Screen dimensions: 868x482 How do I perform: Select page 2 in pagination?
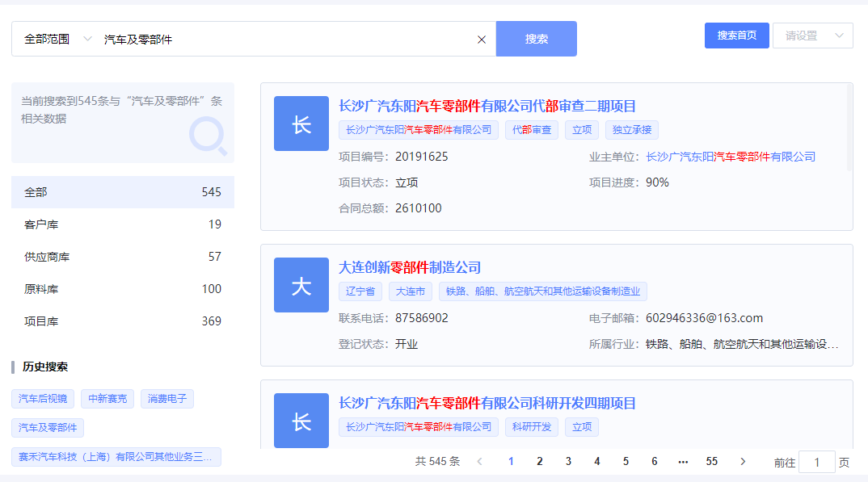[x=540, y=462]
